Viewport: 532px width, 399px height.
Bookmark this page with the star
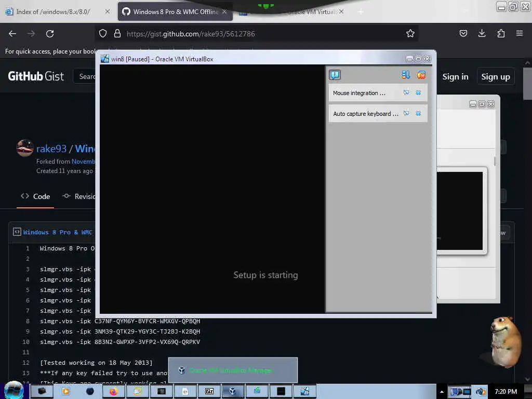tap(410, 33)
